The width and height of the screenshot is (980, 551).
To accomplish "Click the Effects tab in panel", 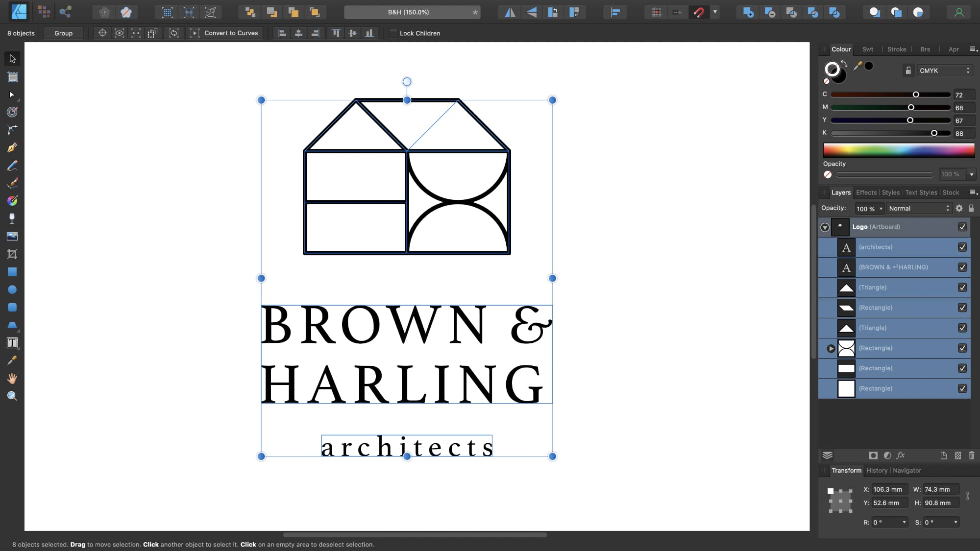I will click(x=866, y=192).
